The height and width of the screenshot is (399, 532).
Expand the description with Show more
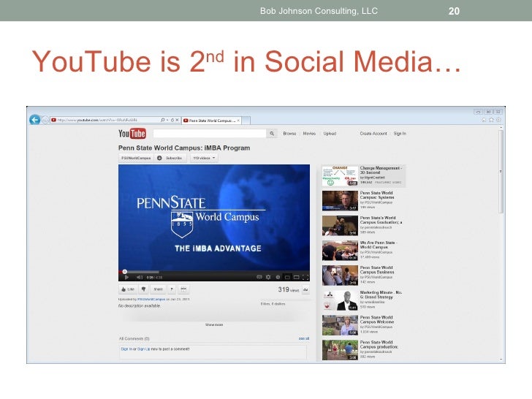[214, 324]
